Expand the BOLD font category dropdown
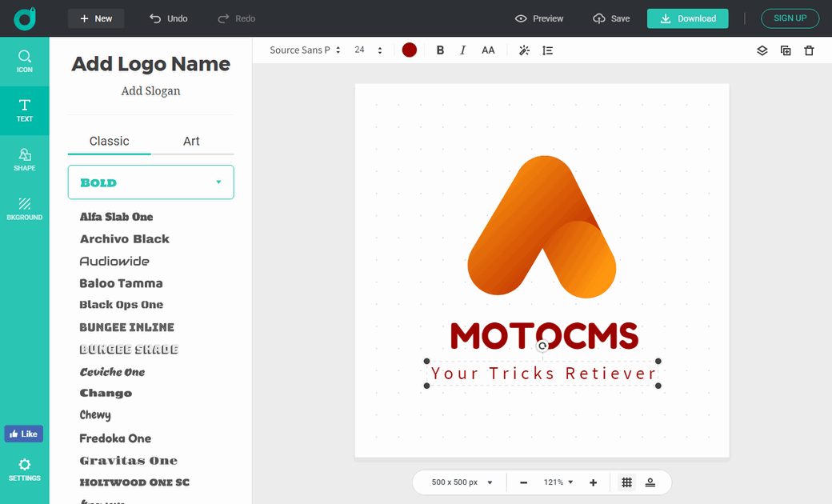This screenshot has width=832, height=504. coord(150,182)
